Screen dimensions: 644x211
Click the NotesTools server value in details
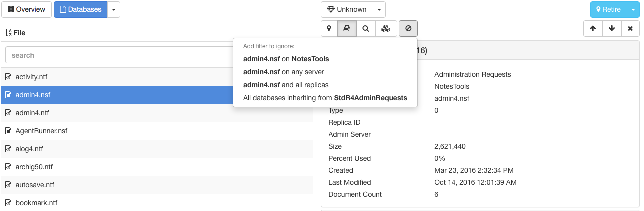click(452, 86)
